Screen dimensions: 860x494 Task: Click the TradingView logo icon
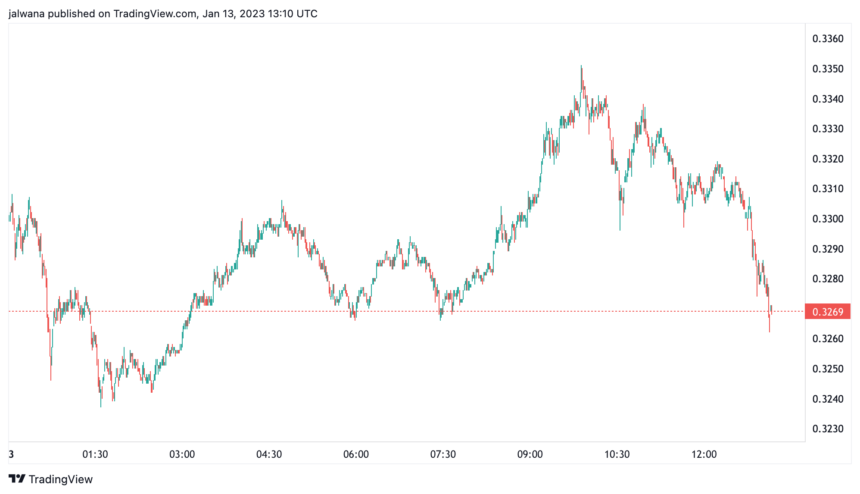point(17,479)
